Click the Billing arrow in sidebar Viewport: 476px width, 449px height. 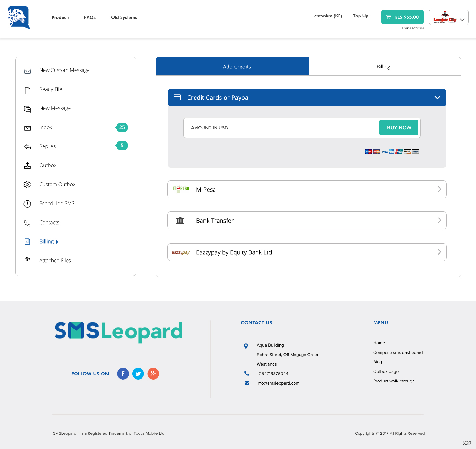tap(57, 242)
